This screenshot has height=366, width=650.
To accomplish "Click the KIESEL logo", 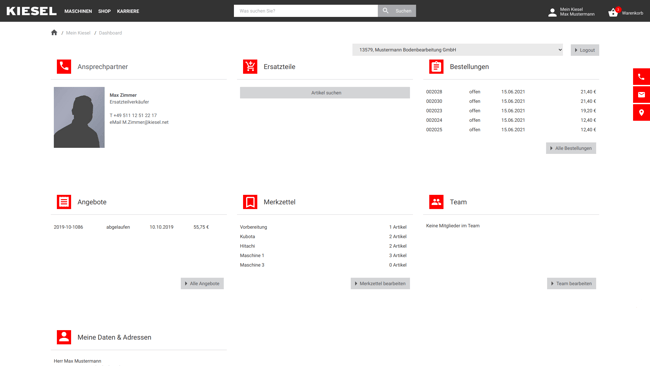I will (x=32, y=11).
